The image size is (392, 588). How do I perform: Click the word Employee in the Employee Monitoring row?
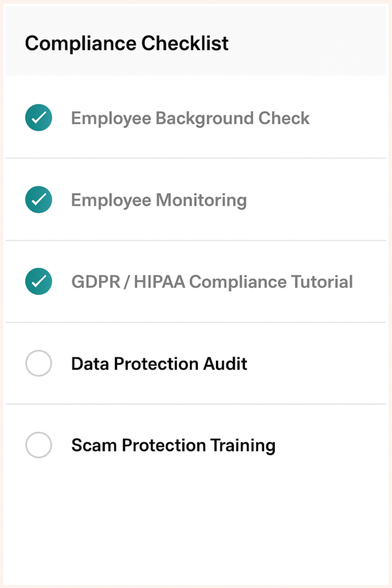click(x=111, y=200)
